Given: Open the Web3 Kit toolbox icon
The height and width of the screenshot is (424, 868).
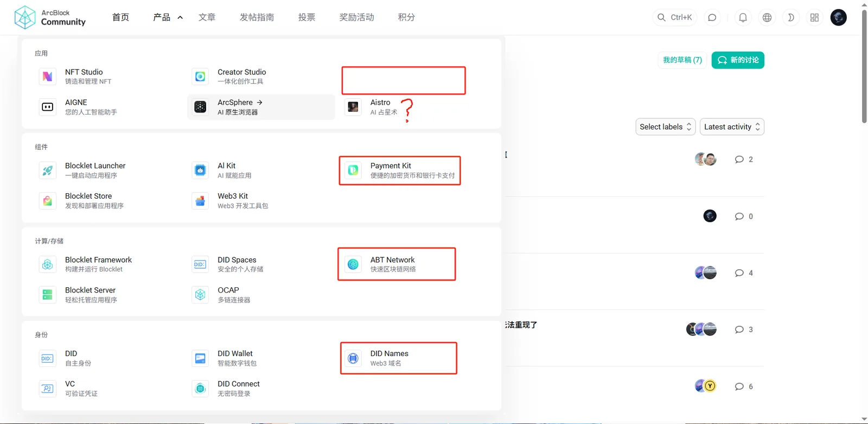Looking at the screenshot, I should [200, 201].
